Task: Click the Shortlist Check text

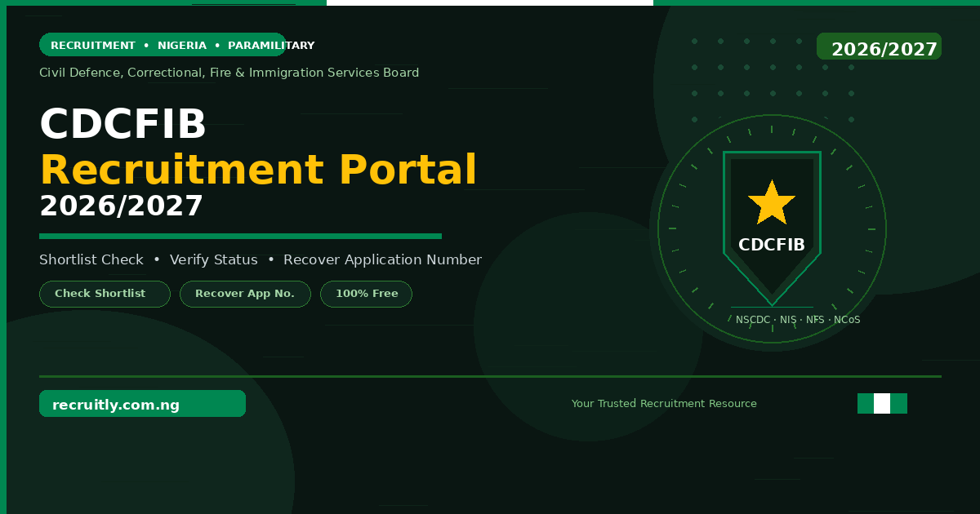Action: click(x=91, y=259)
